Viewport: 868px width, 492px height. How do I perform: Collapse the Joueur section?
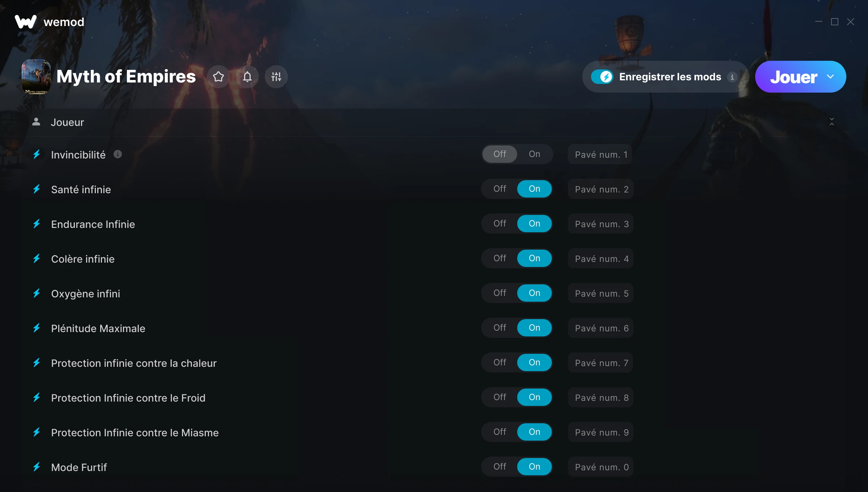pos(832,122)
